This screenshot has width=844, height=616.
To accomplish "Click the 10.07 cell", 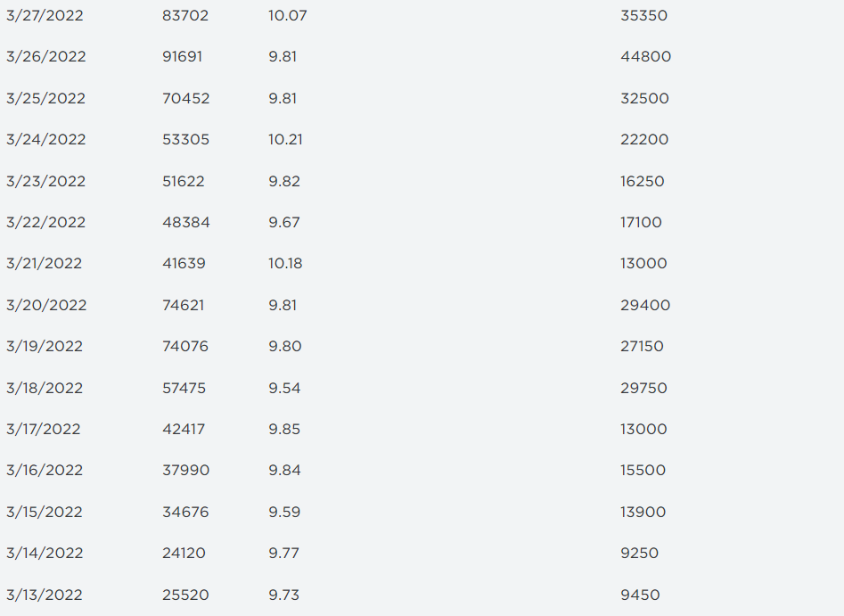I will [287, 16].
